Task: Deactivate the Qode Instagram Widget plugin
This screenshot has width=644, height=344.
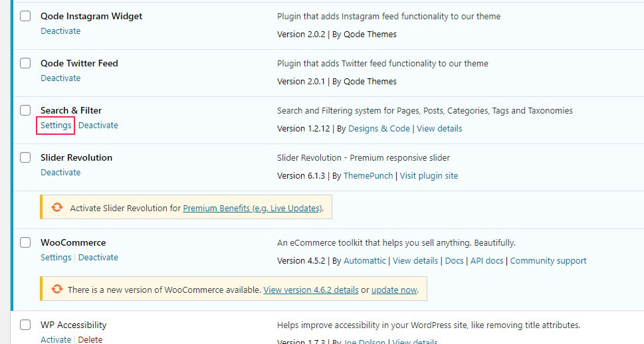Action: 60,31
